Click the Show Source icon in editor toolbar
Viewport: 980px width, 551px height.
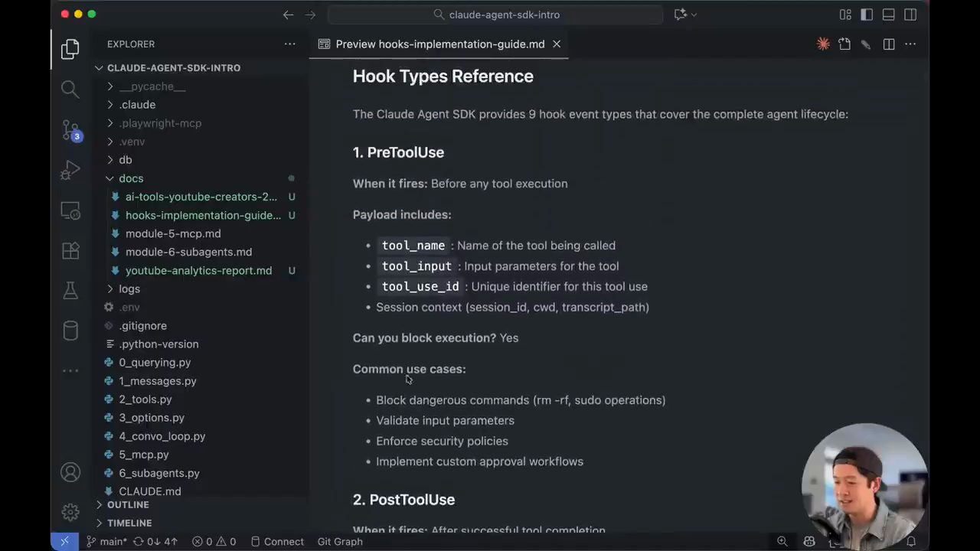click(844, 44)
